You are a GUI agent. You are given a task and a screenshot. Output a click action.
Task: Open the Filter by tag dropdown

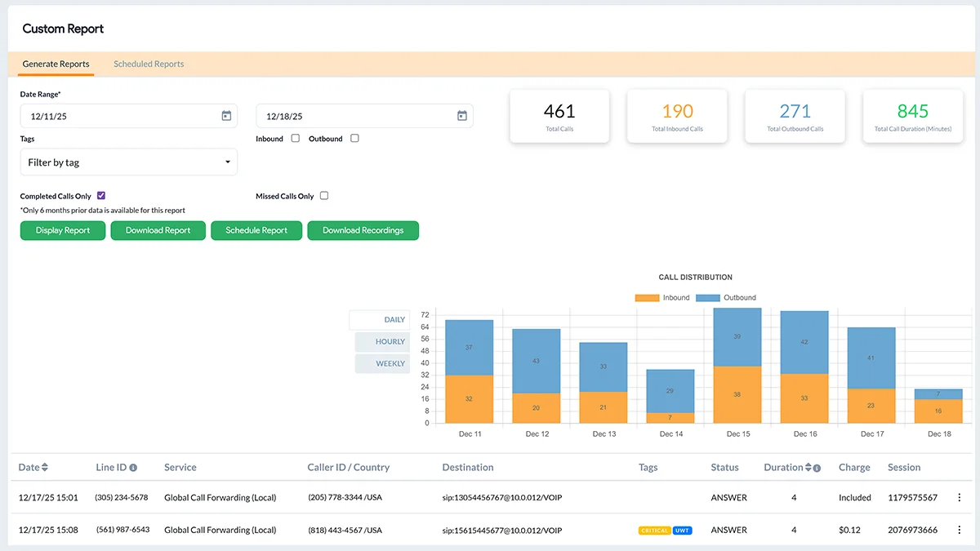(x=128, y=162)
